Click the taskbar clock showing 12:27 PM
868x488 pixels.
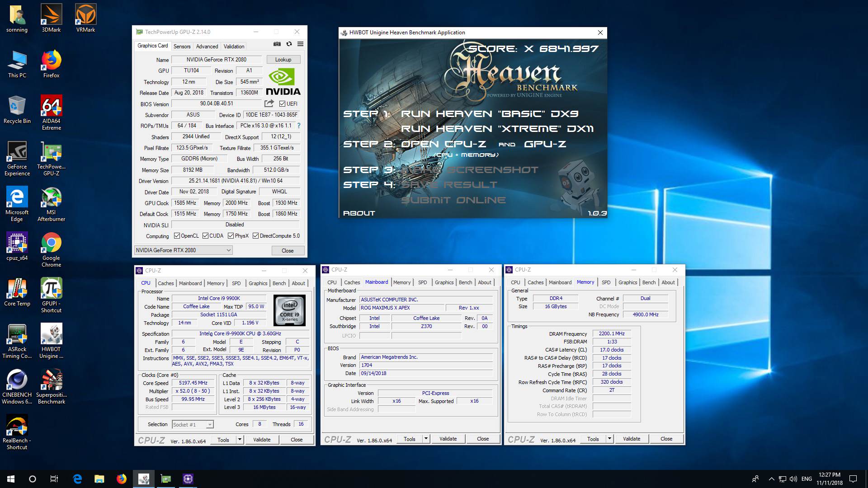tap(830, 479)
